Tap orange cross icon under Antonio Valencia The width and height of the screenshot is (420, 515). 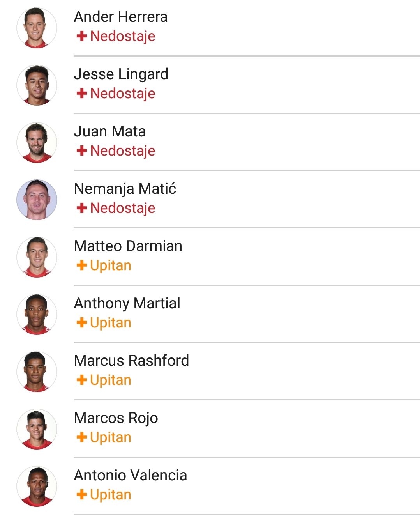pos(81,495)
